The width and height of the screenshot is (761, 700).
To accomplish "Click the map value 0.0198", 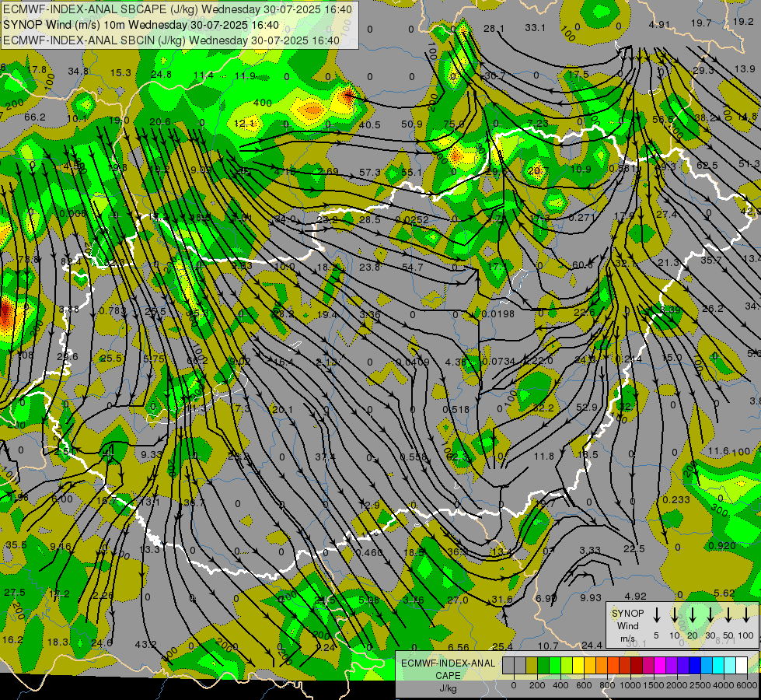I will pos(498,313).
